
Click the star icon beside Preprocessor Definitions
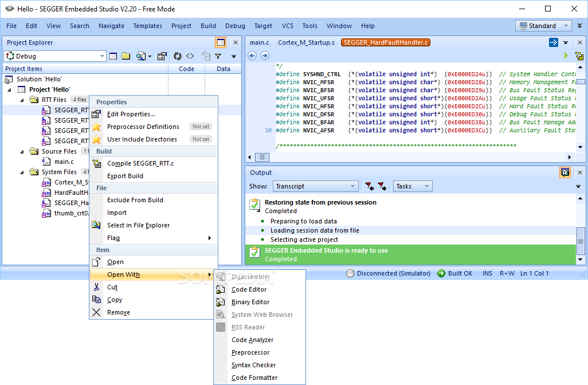[x=96, y=127]
